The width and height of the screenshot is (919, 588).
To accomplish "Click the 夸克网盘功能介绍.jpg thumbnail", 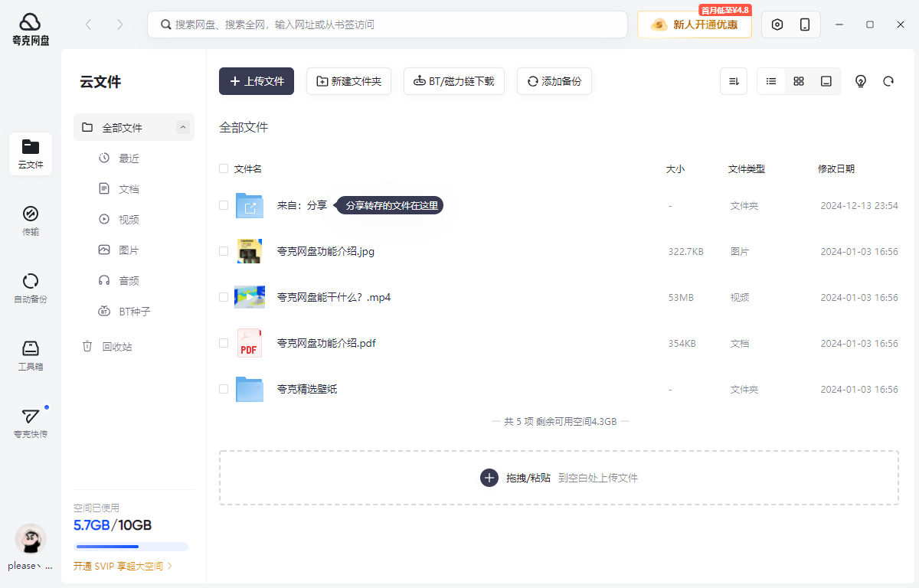I will (x=250, y=251).
